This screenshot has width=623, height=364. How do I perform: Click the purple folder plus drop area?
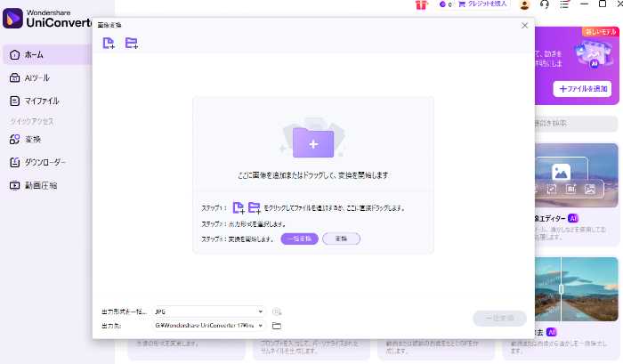pos(313,142)
